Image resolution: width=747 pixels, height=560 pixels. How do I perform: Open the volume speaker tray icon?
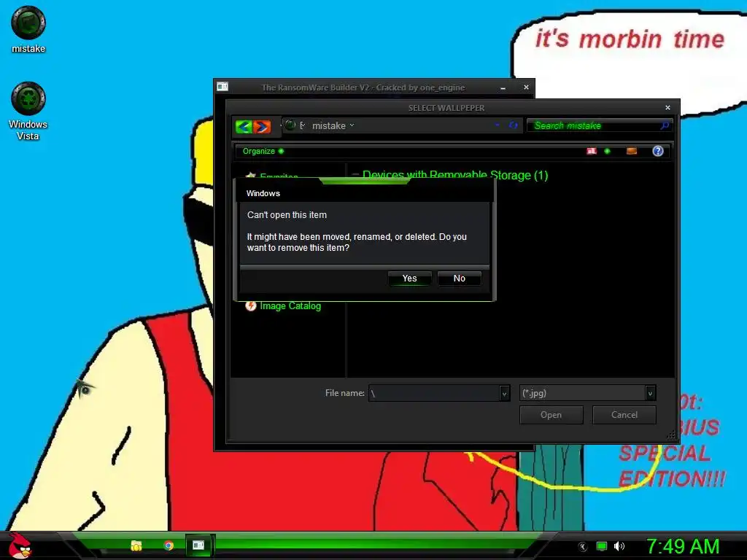pyautogui.click(x=619, y=546)
